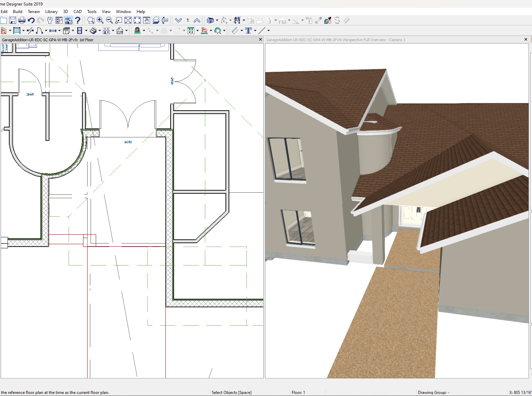Viewport: 532px width, 396px height.
Task: Expand the Wall tools dropdown arrow
Action: pos(10,31)
